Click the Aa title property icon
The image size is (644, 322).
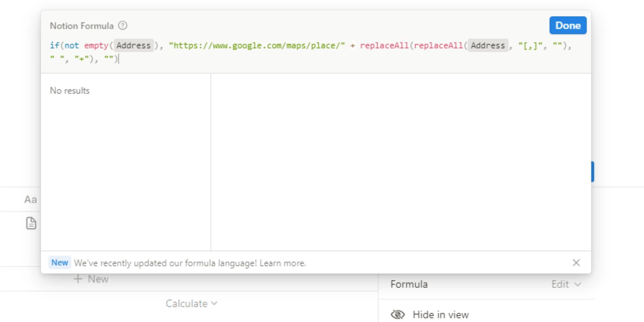pos(31,199)
